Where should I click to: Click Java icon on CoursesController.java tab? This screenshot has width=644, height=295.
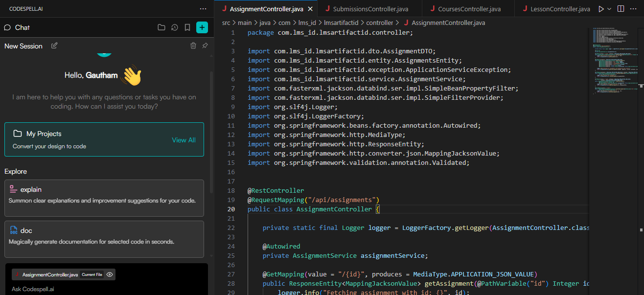point(433,9)
